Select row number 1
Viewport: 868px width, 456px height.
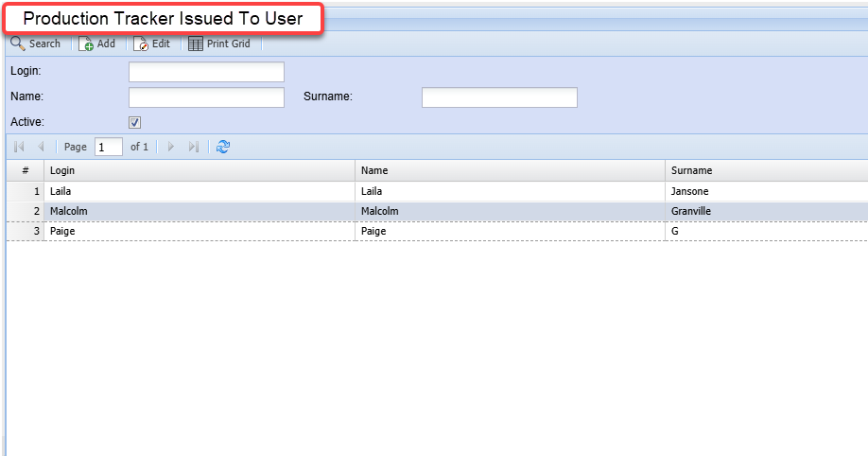26,191
